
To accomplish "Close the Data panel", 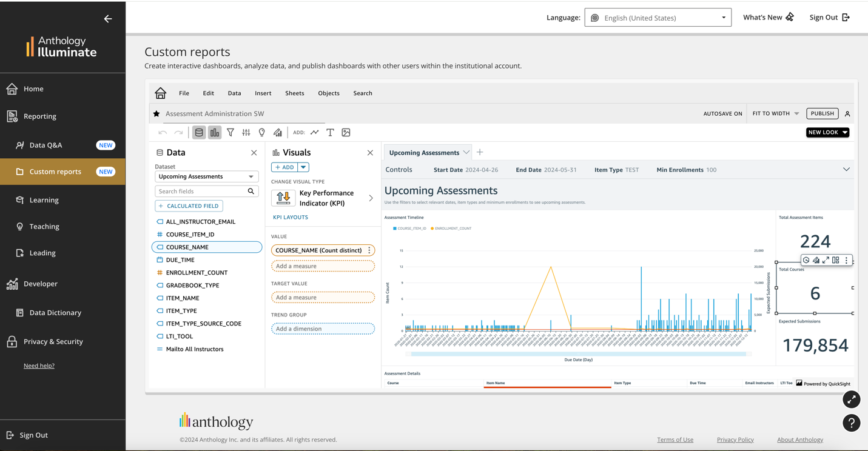I will (x=254, y=153).
